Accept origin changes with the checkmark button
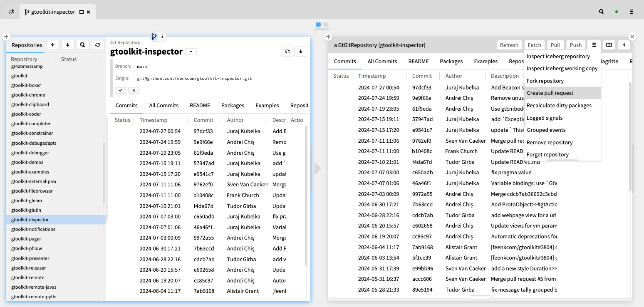 121,90
